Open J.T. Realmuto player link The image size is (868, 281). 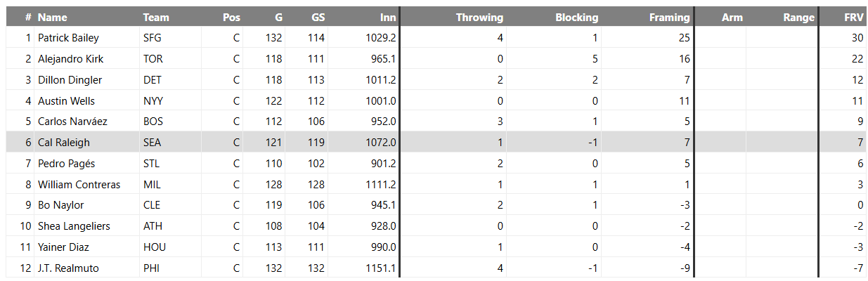(67, 268)
